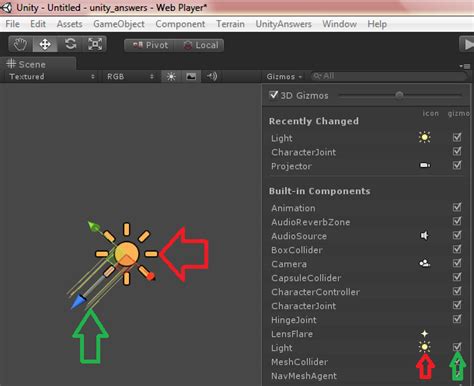This screenshot has height=386, width=474.
Task: Toggle the AudioSource gizmo checkbox
Action: click(x=457, y=235)
